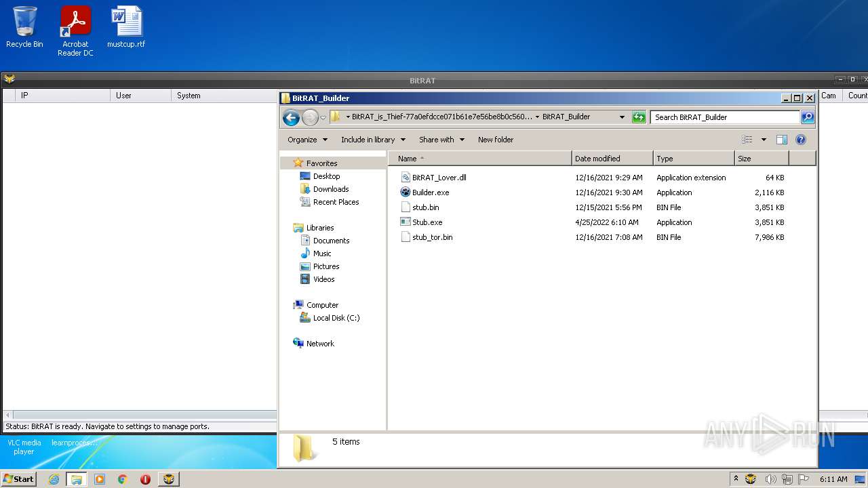868x488 pixels.
Task: Open Internet Explorer from the taskbar
Action: click(54, 479)
